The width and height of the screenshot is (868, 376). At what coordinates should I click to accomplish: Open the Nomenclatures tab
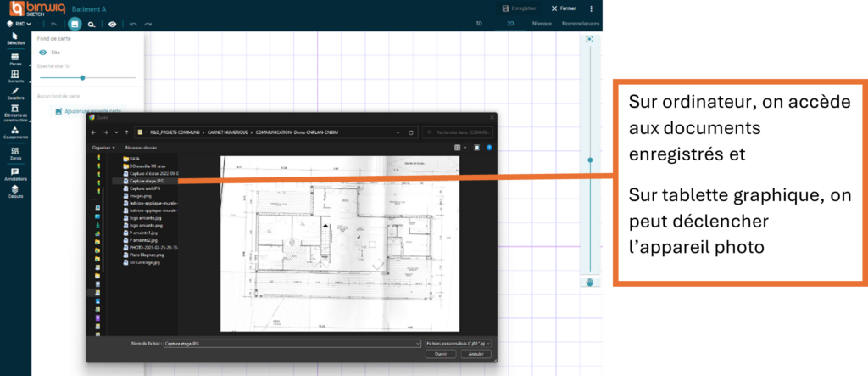(581, 24)
